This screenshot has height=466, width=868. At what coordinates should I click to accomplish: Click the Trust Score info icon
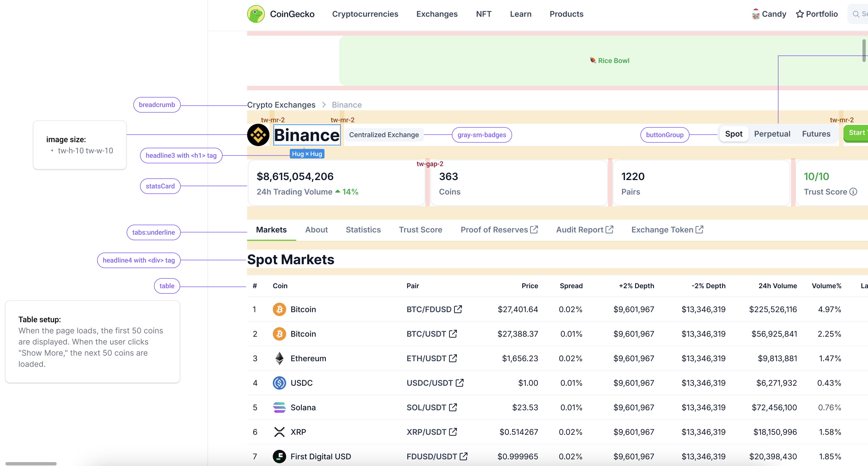click(x=854, y=191)
